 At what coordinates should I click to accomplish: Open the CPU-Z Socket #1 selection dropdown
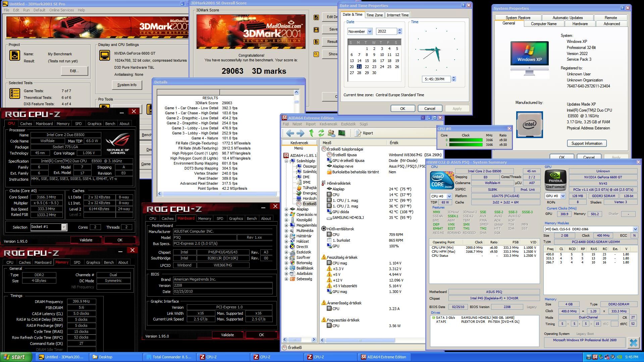click(x=64, y=227)
